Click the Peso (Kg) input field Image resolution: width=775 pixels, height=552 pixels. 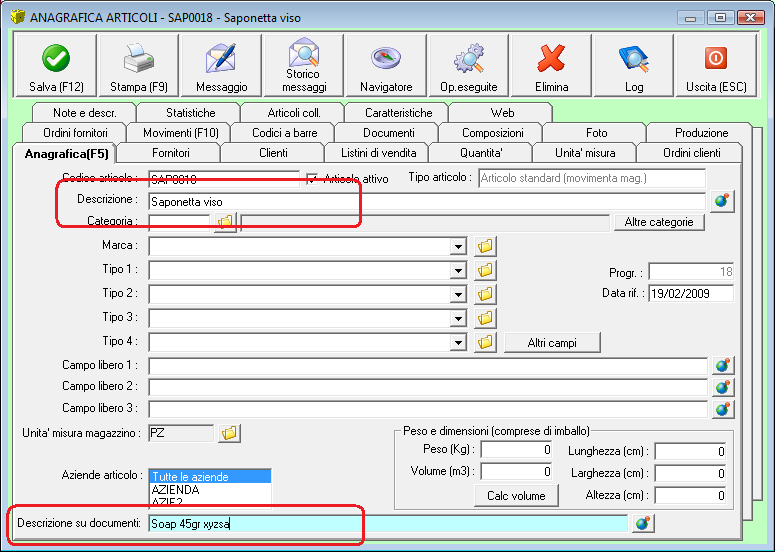(516, 450)
